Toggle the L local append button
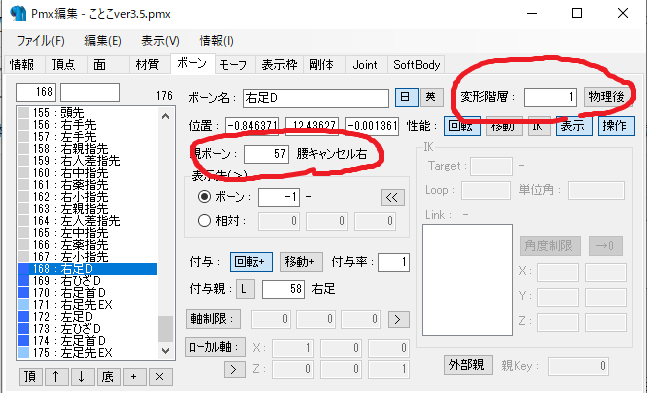 click(245, 289)
